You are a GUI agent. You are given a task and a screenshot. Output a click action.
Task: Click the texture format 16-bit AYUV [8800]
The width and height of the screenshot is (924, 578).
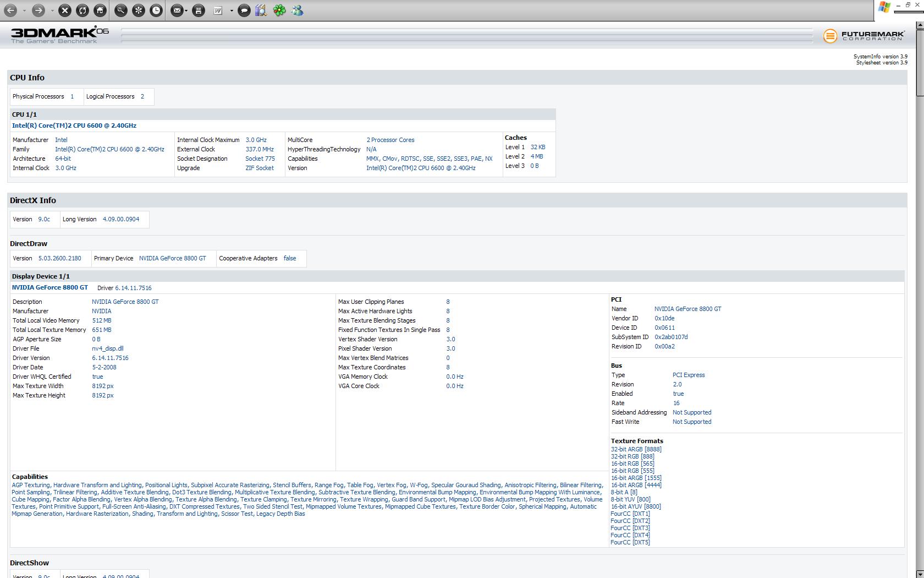pyautogui.click(x=636, y=506)
